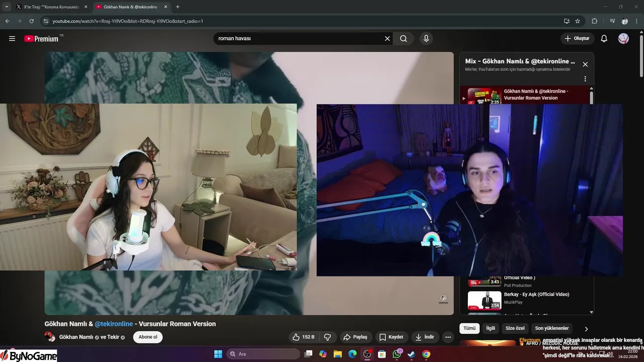Save video with Kaydet button

point(391,337)
